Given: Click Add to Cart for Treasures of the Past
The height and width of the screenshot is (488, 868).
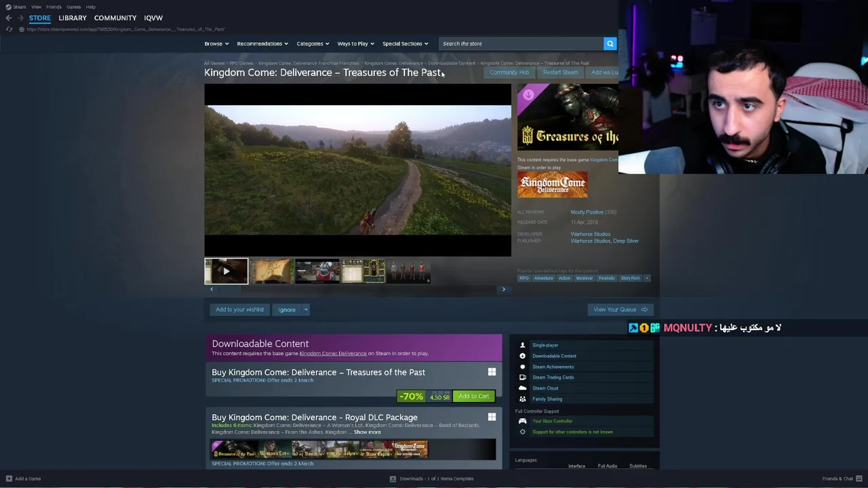Looking at the screenshot, I should pyautogui.click(x=473, y=396).
